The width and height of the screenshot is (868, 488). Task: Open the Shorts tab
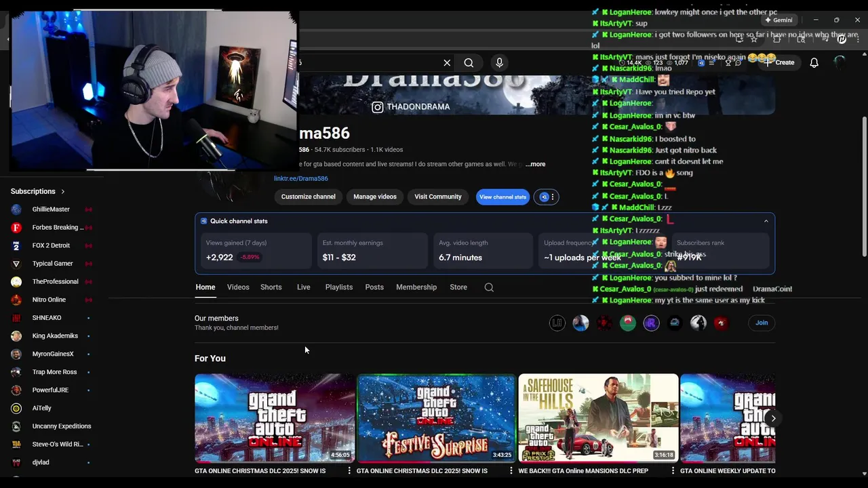[271, 287]
